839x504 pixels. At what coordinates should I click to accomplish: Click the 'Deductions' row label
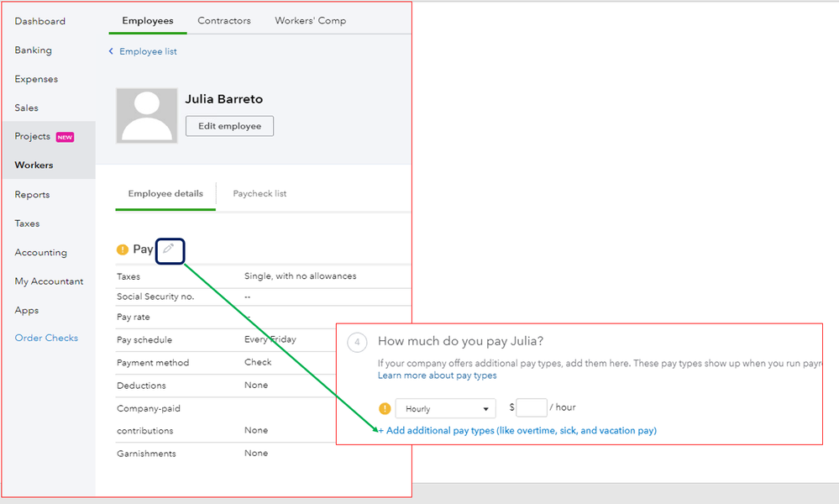(x=141, y=386)
